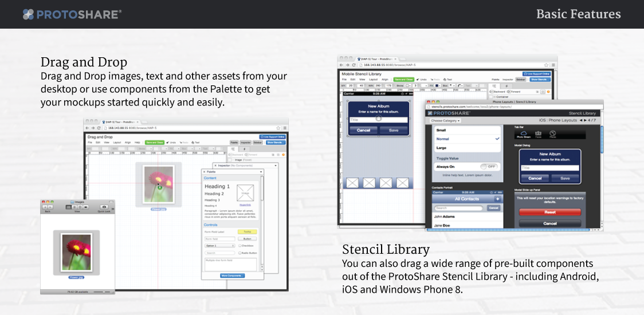The width and height of the screenshot is (644, 315).
Task: Click Redo in Drag and Drop editor
Action: point(184,143)
